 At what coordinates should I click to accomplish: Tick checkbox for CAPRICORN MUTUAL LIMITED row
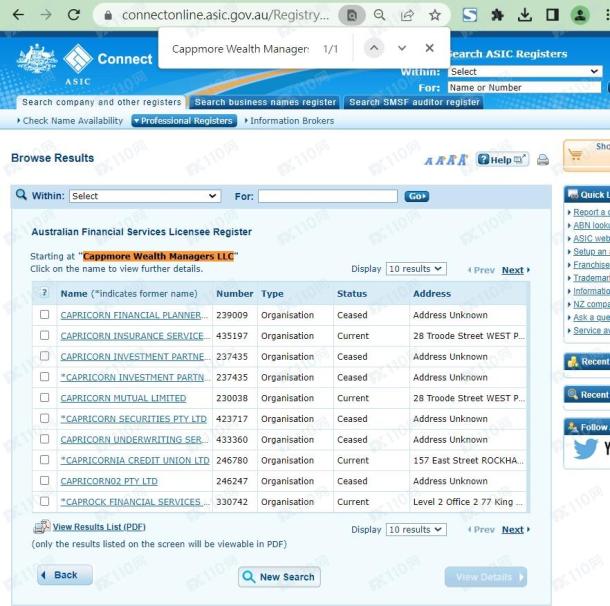[x=45, y=397]
